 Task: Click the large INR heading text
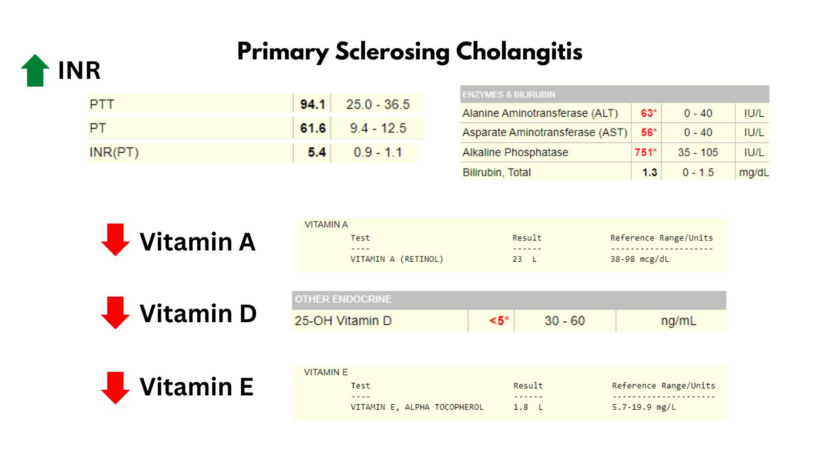[x=79, y=70]
